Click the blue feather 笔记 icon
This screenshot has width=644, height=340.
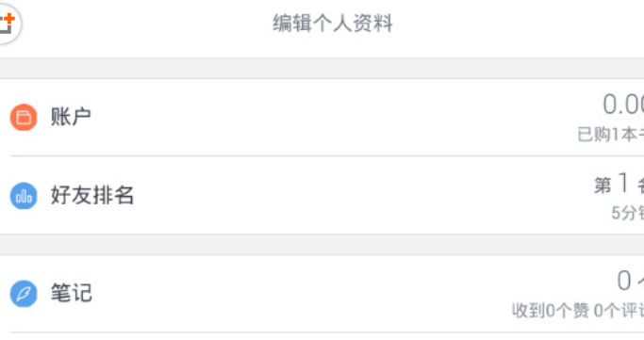pos(24,294)
